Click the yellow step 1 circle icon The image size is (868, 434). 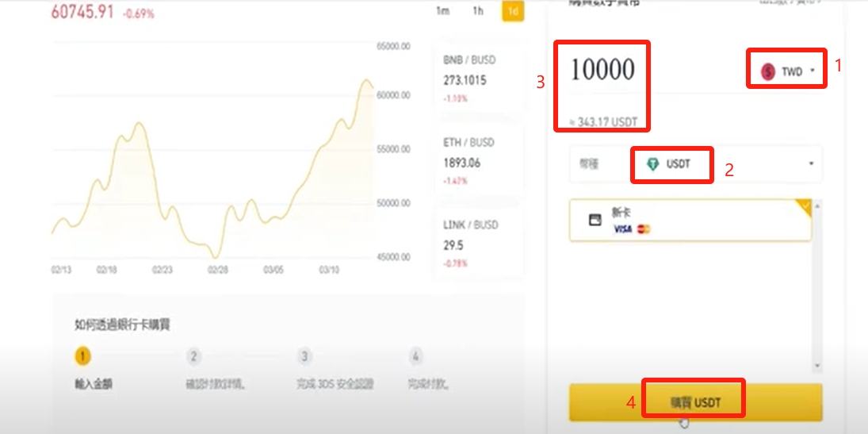click(x=82, y=356)
